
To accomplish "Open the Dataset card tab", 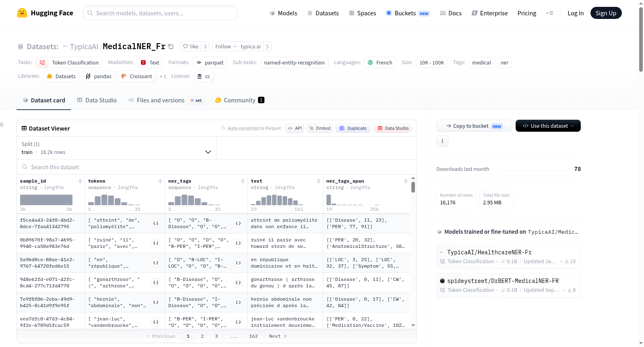I will click(43, 100).
